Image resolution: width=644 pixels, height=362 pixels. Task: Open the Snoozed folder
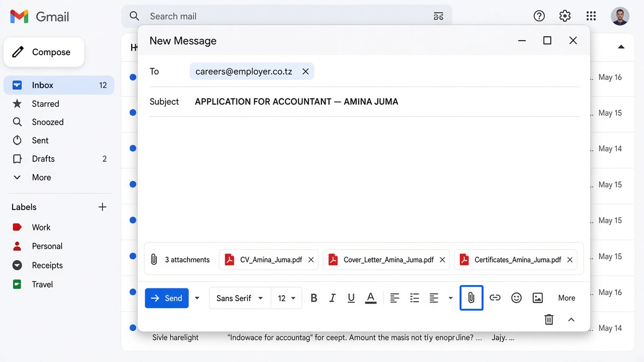(59, 122)
